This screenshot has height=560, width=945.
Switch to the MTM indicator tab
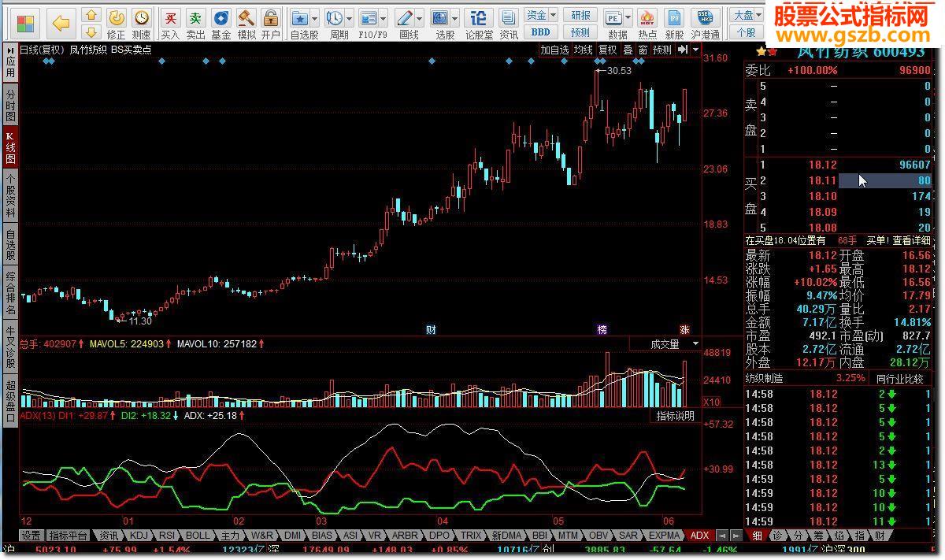[568, 535]
